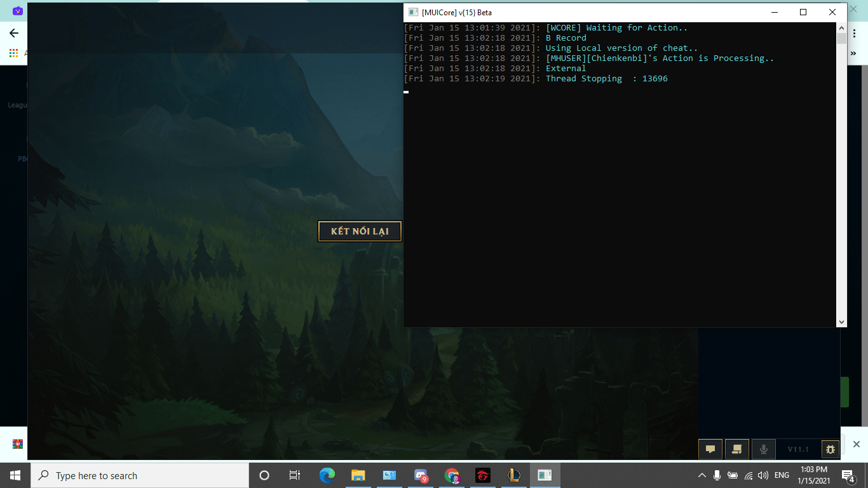Click the console scrollbar thumb
The height and width of the screenshot is (488, 868).
(x=841, y=38)
